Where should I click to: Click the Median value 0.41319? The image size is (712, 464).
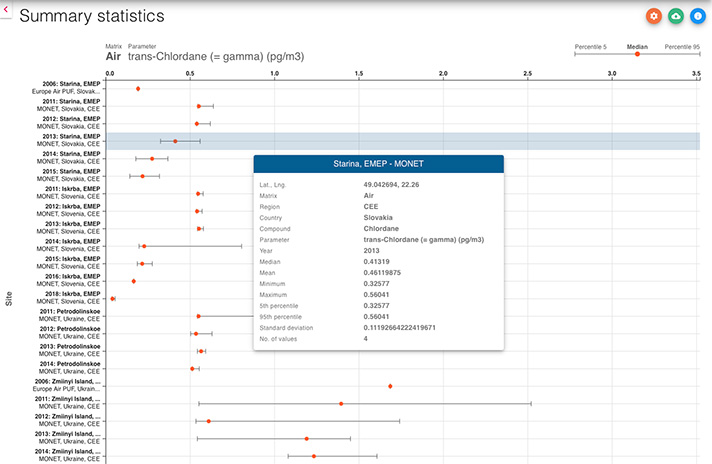click(376, 262)
